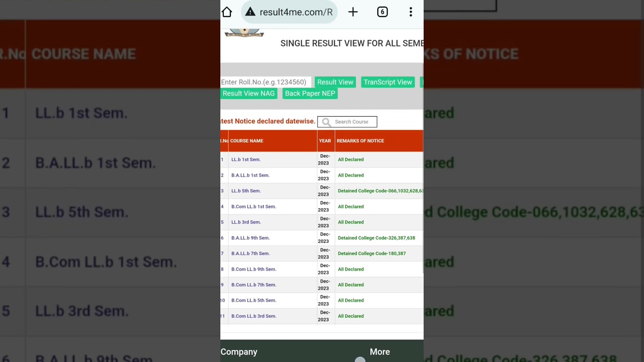This screenshot has width=644, height=362.
Task: Click Detained College Code-326,387,638 remark
Action: click(x=376, y=238)
